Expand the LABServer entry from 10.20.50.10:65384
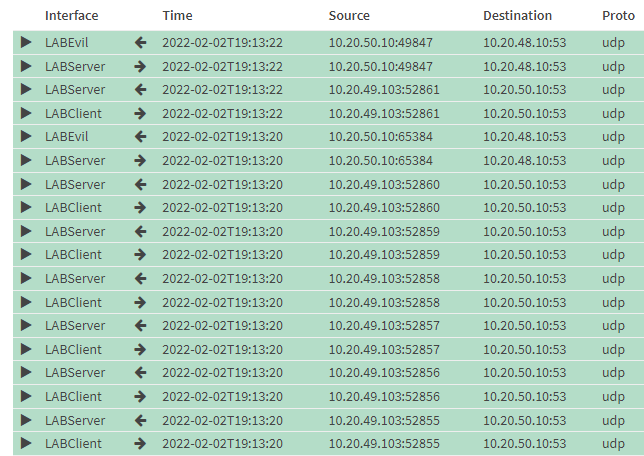 click(26, 160)
